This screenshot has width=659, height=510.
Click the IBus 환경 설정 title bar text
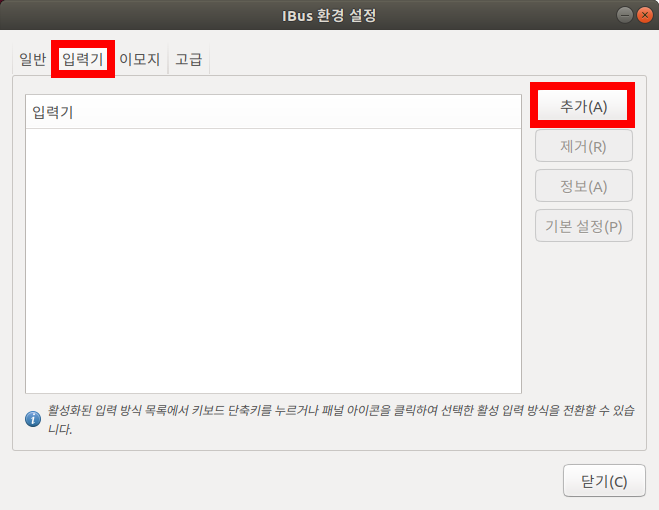point(329,16)
